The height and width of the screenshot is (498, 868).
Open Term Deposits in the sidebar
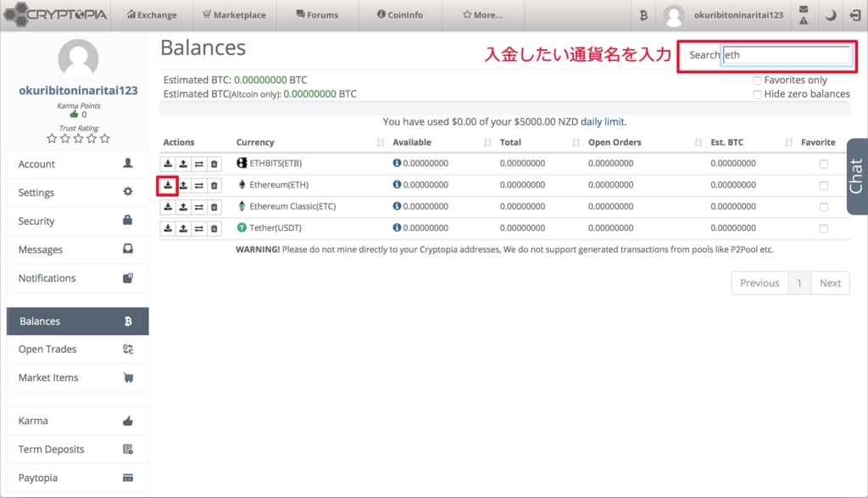(77, 450)
